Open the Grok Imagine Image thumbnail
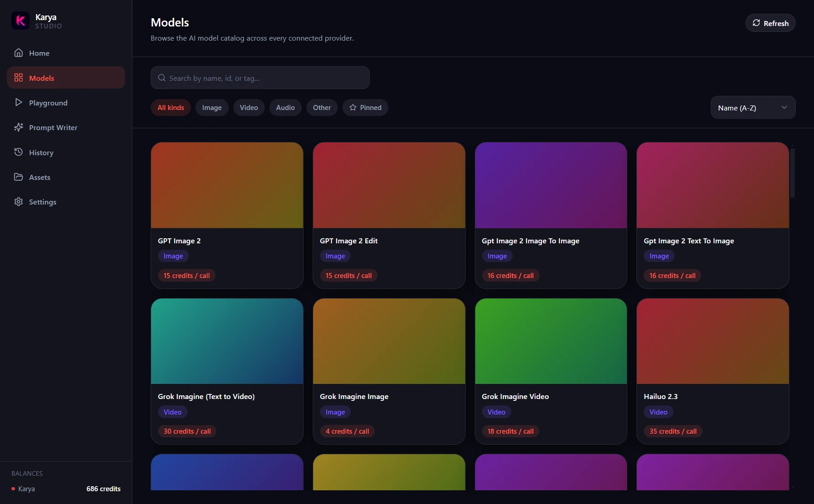814x504 pixels. pyautogui.click(x=389, y=341)
